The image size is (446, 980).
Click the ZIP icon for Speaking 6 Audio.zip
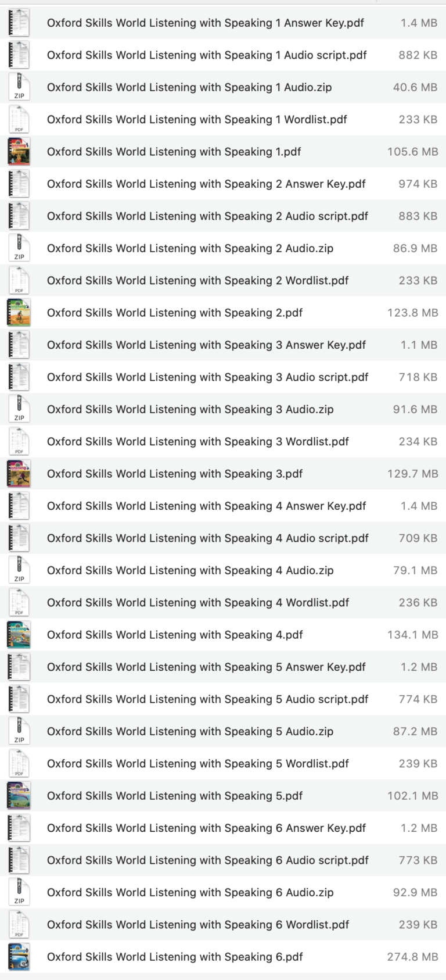[19, 892]
